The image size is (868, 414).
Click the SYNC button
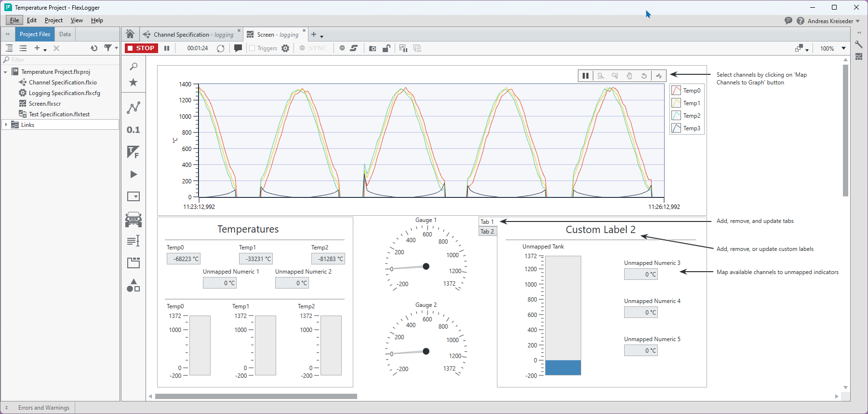coord(313,48)
